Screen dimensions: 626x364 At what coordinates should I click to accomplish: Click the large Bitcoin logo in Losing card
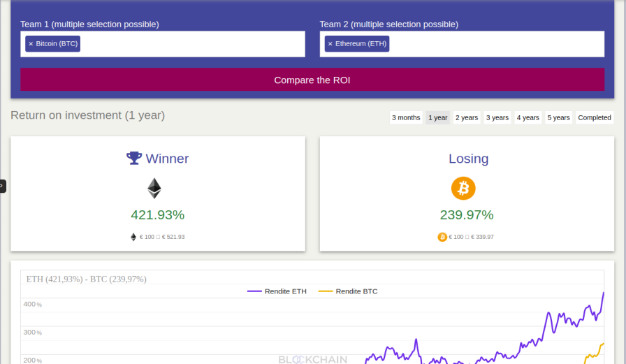463,189
